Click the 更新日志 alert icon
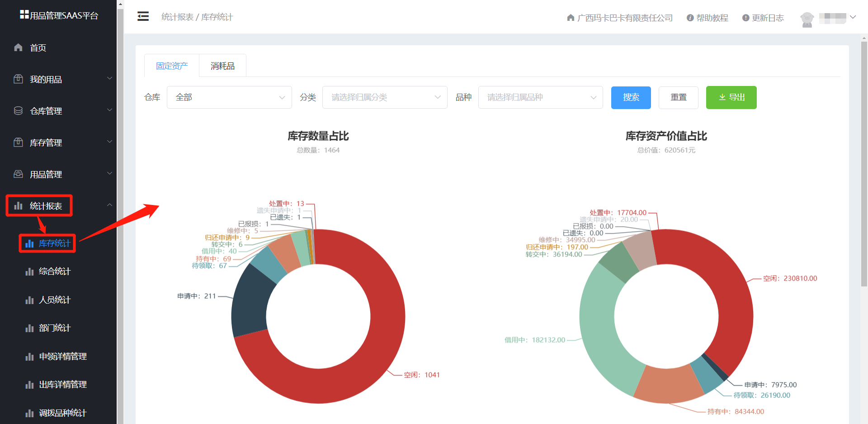 click(x=745, y=18)
